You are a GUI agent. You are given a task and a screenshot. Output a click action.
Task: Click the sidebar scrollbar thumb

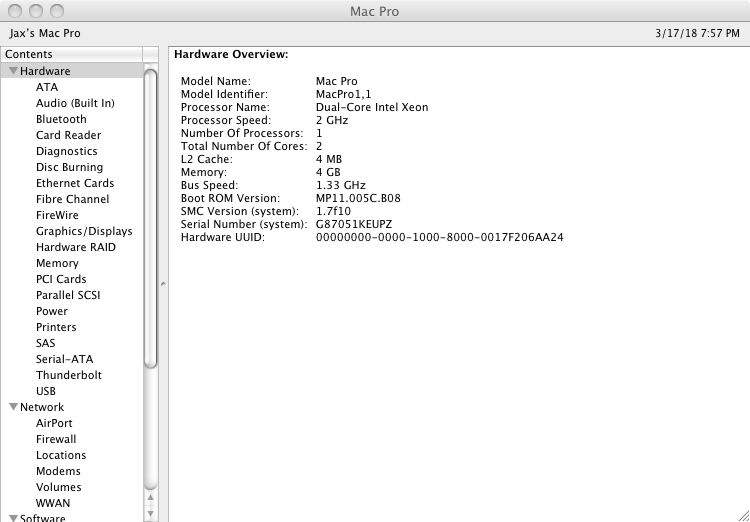click(150, 219)
